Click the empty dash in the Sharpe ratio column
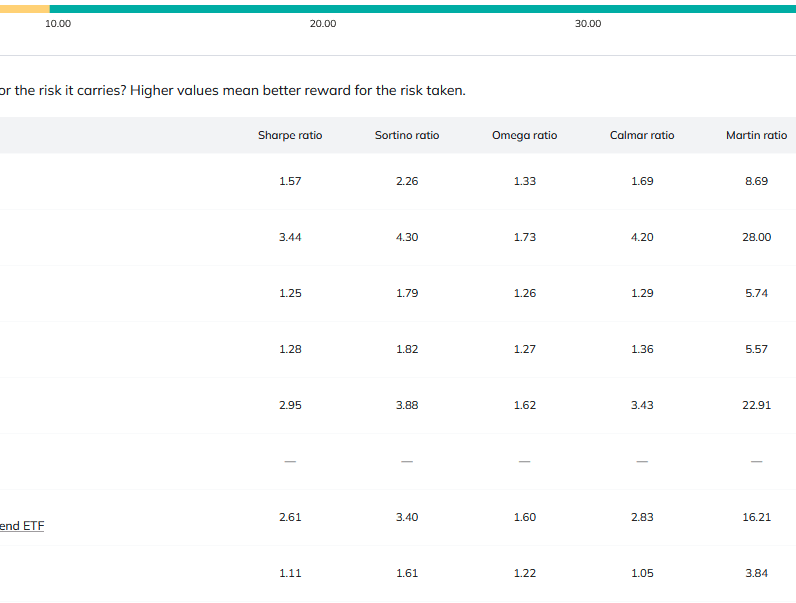The width and height of the screenshot is (796, 603). [x=290, y=461]
